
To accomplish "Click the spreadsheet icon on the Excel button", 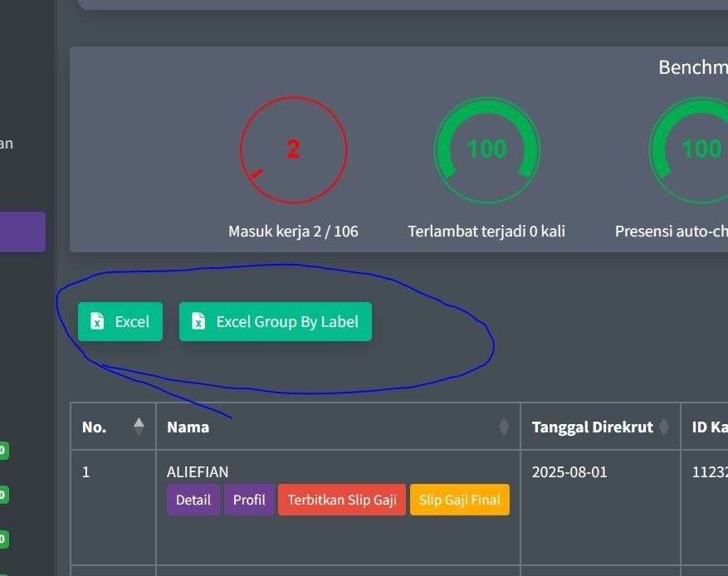I will pyautogui.click(x=97, y=322).
